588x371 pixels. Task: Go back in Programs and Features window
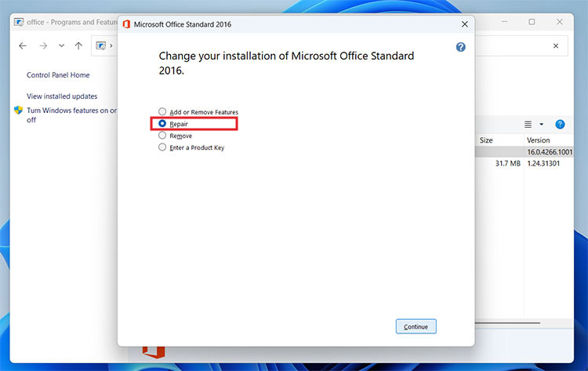tap(23, 45)
